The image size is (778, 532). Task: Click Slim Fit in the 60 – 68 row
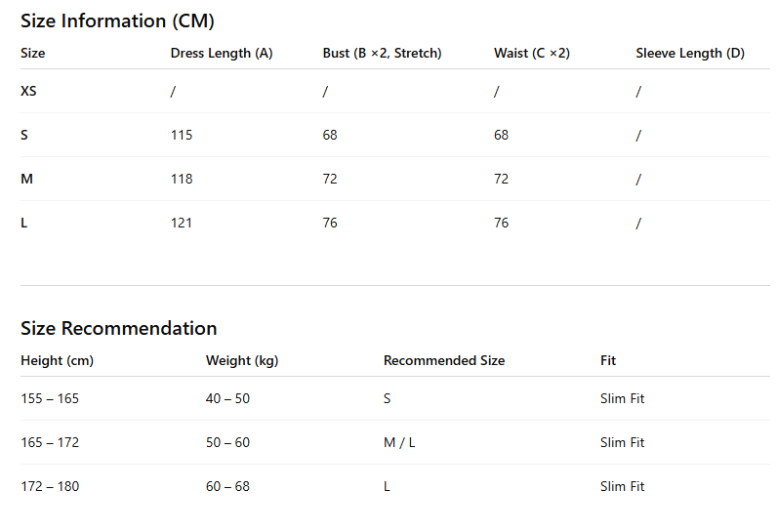622,486
